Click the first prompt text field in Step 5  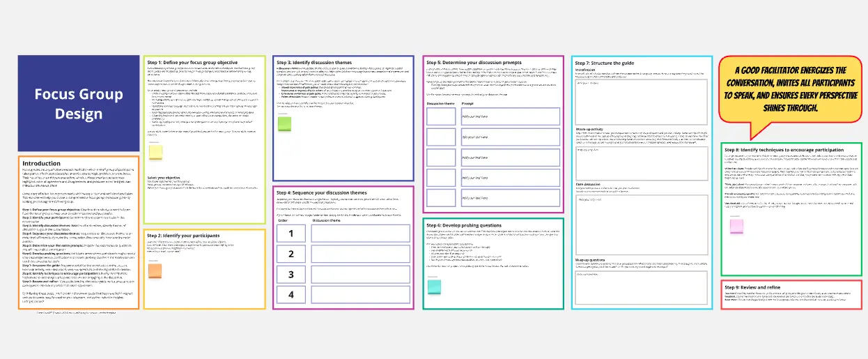click(x=510, y=116)
